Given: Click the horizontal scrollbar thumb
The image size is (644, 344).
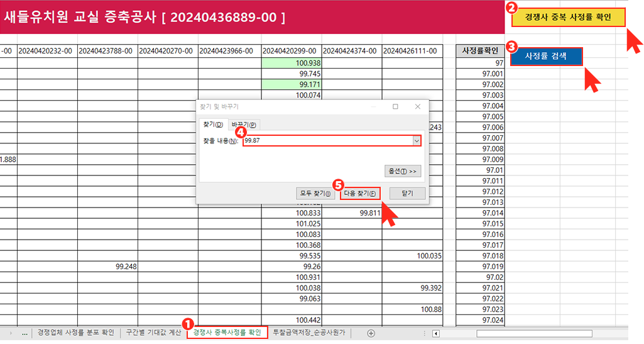Looking at the screenshot, I should point(534,333).
